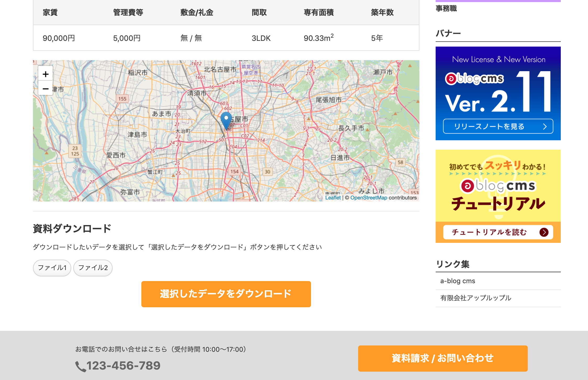Image resolution: width=588 pixels, height=380 pixels.
Task: Zoom in on the map
Action: (x=46, y=74)
